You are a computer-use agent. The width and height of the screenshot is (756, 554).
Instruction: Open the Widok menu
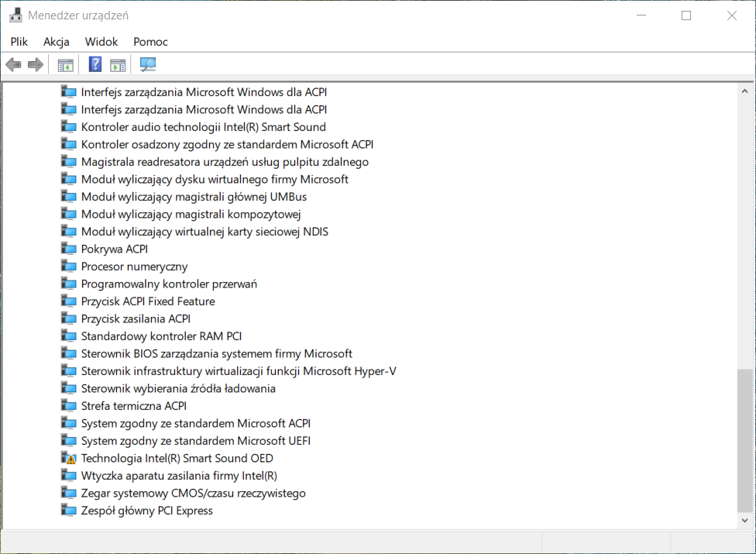point(101,42)
